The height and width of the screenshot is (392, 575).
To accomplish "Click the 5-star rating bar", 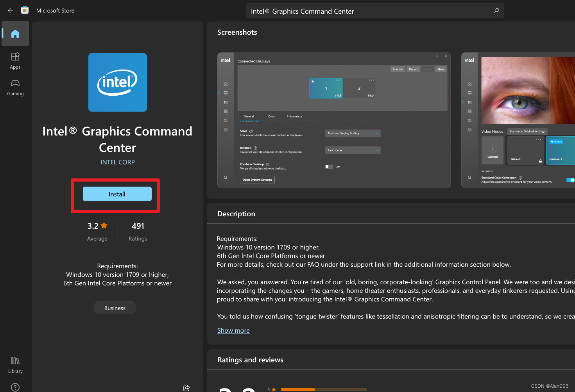I will pos(324,389).
